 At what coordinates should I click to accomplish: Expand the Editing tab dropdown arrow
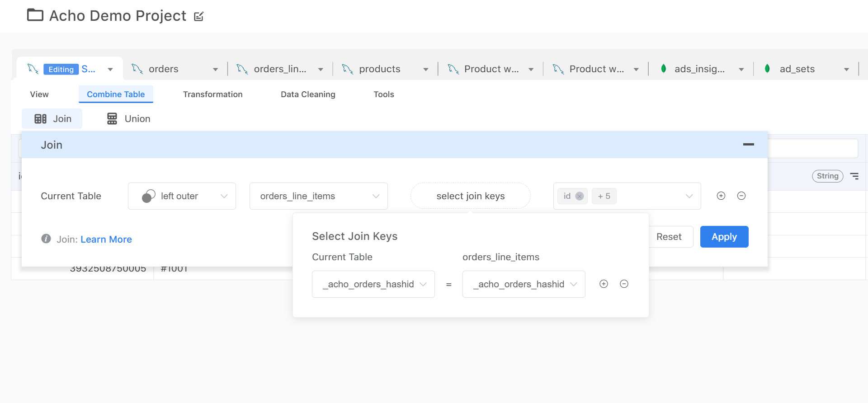point(110,70)
